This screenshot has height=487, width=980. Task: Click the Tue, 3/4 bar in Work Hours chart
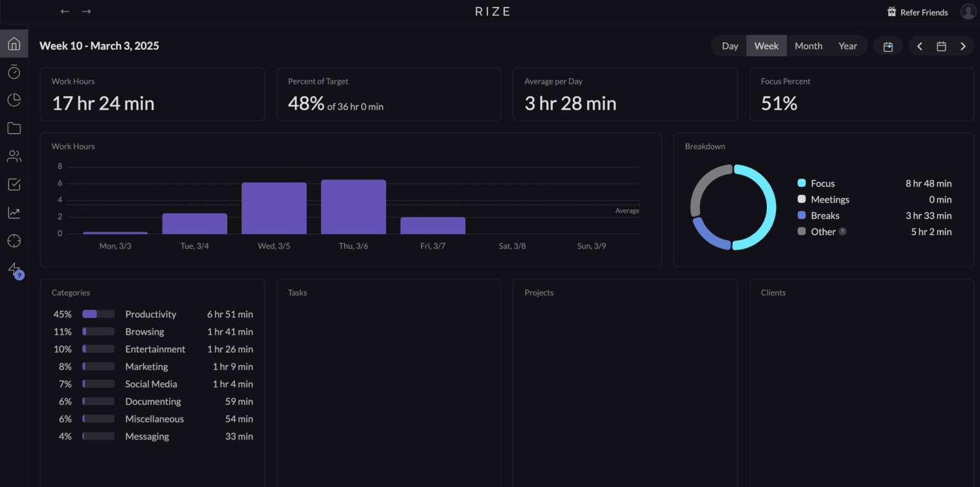tap(195, 223)
